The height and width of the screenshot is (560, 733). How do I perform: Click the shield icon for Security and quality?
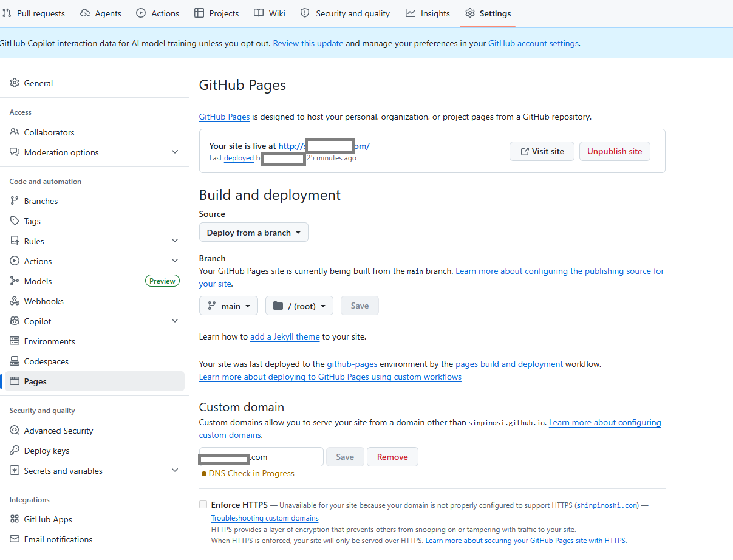click(x=305, y=13)
